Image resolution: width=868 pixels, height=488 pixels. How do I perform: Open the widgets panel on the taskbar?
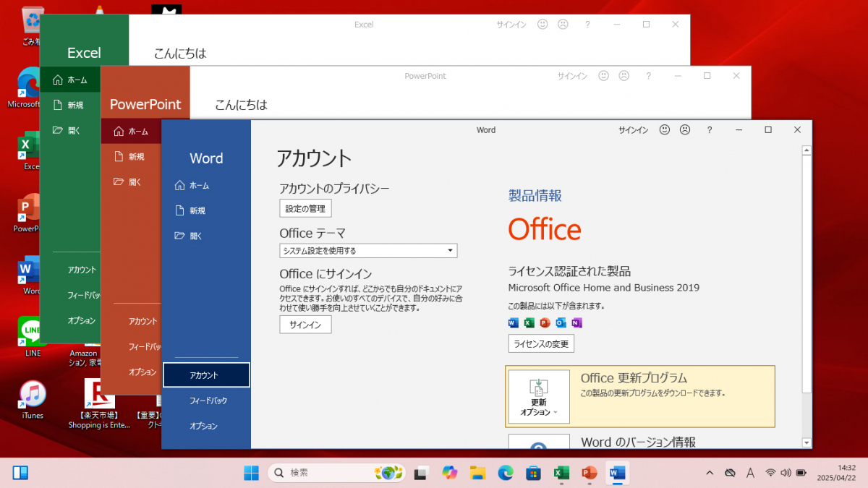(x=20, y=473)
